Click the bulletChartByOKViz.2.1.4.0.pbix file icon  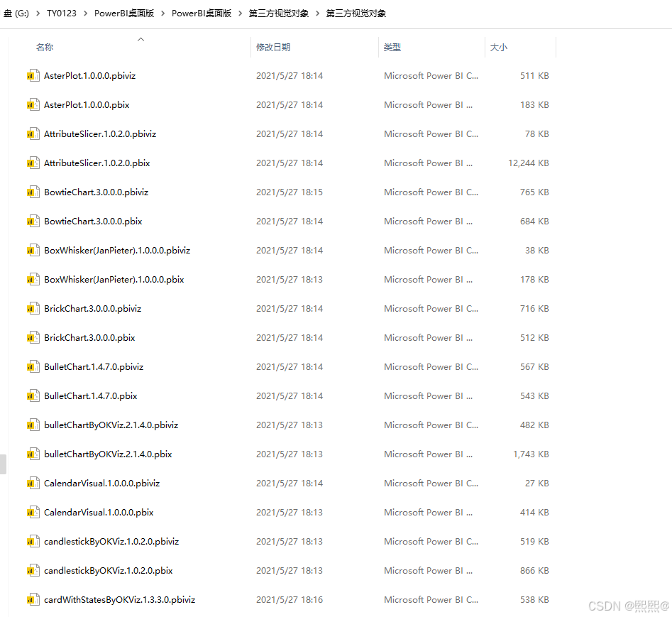pyautogui.click(x=33, y=455)
